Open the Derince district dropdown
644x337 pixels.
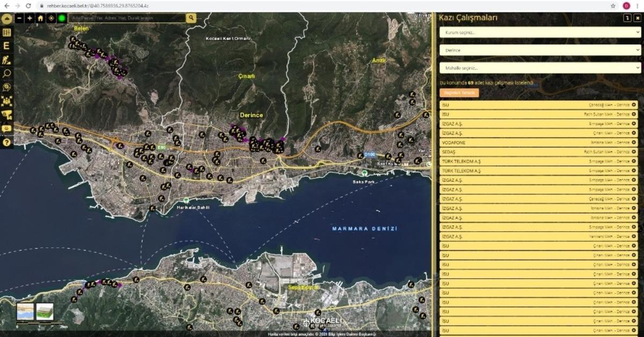pos(539,50)
